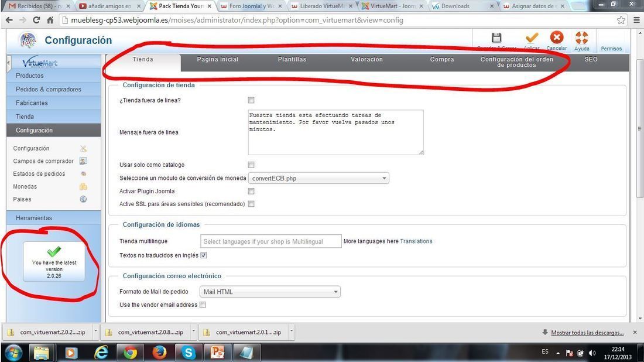Open Configuración del orden de productos tab
This screenshot has width=644, height=362.
pyautogui.click(x=517, y=62)
